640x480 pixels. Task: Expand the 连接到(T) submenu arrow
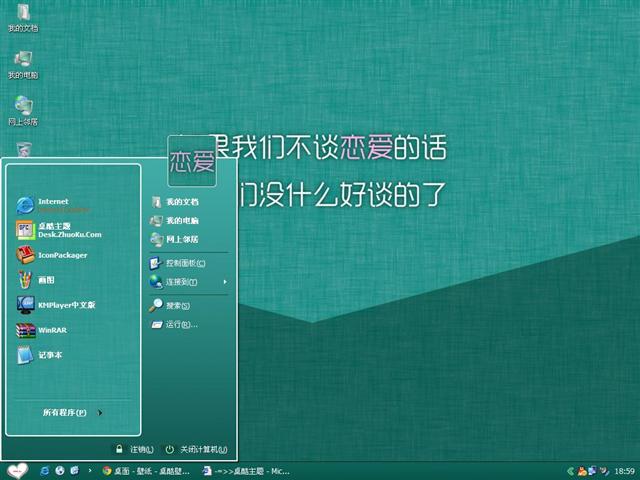point(225,282)
